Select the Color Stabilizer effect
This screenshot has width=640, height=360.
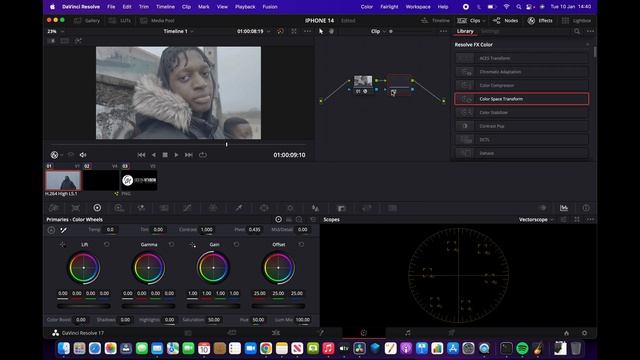[x=522, y=113]
